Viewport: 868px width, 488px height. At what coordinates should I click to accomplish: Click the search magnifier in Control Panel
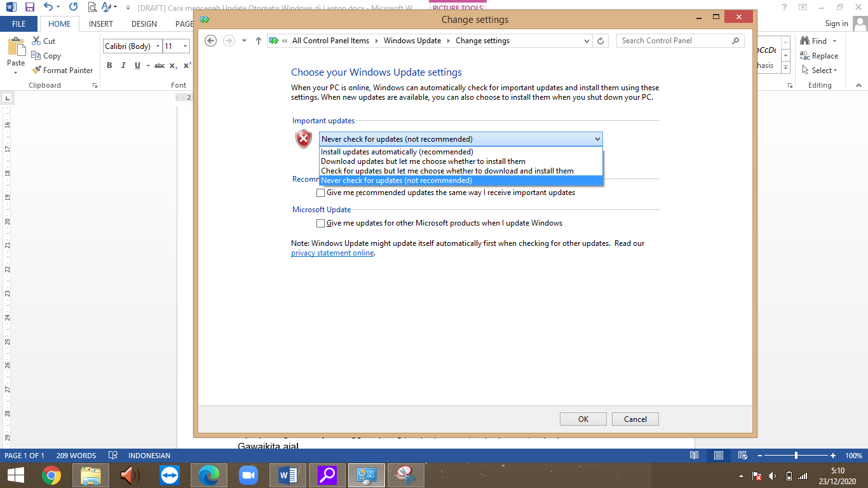click(736, 41)
